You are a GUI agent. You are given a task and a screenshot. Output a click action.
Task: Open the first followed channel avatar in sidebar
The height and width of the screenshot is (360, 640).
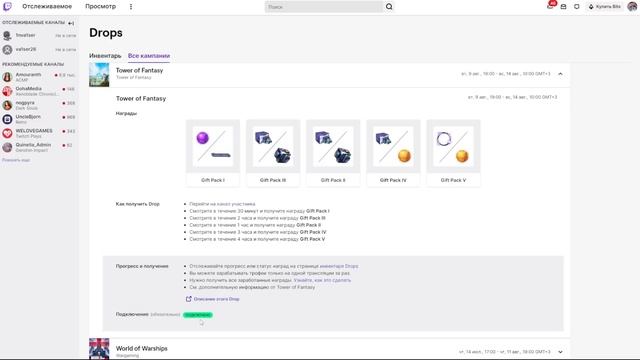(7, 36)
